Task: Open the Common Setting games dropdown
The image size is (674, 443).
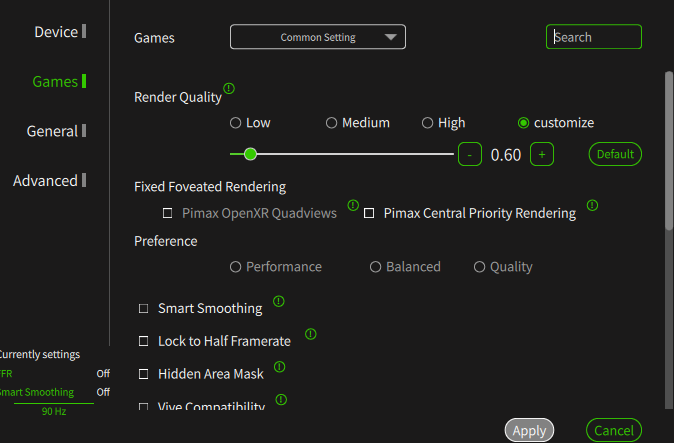Action: 318,37
